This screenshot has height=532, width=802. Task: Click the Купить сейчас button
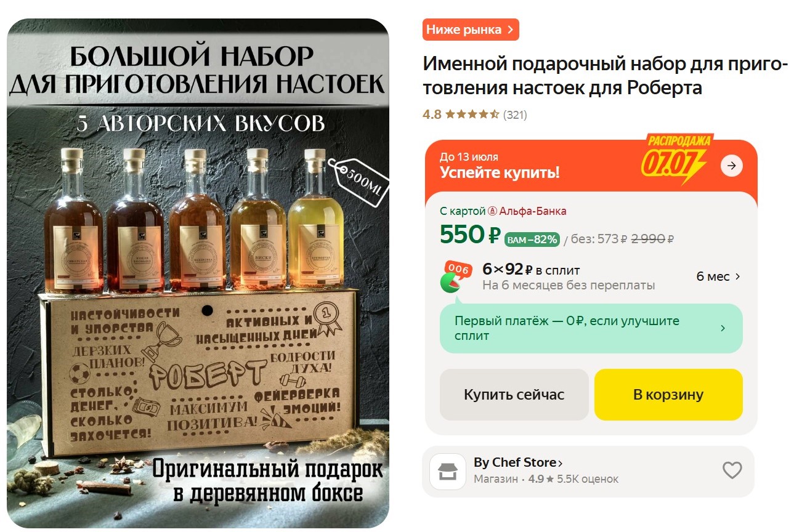click(x=514, y=395)
